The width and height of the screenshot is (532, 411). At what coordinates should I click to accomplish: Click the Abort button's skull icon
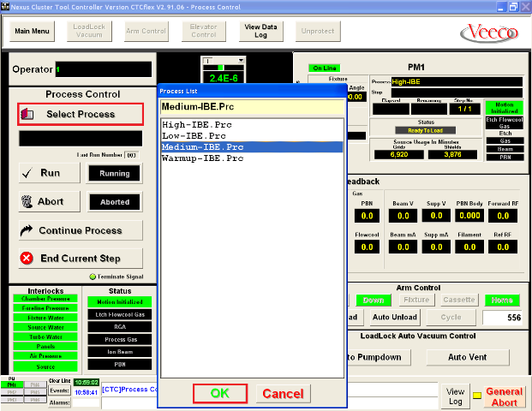point(27,202)
